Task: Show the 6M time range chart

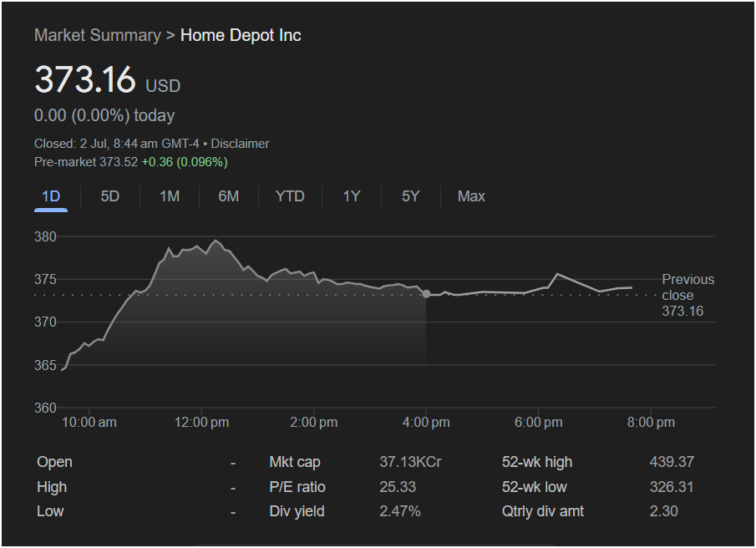Action: click(229, 196)
